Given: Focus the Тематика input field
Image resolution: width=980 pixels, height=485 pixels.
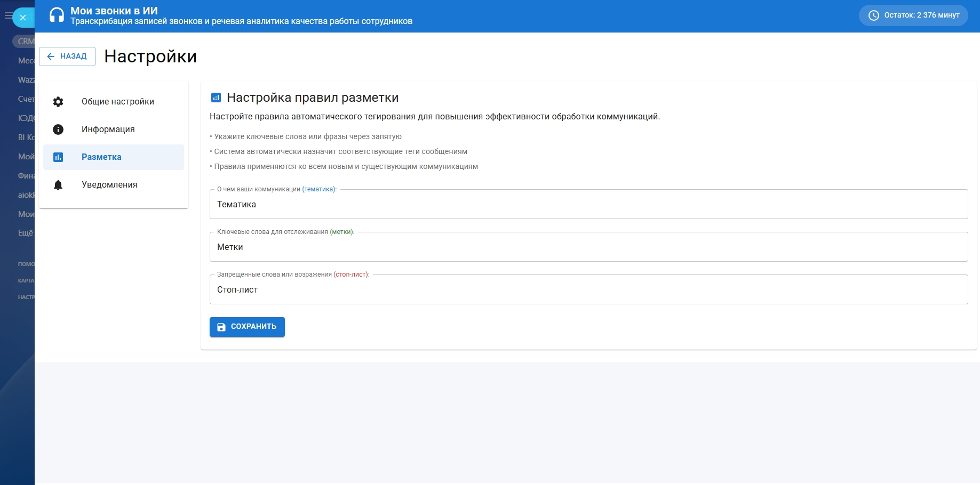Looking at the screenshot, I should [x=588, y=205].
